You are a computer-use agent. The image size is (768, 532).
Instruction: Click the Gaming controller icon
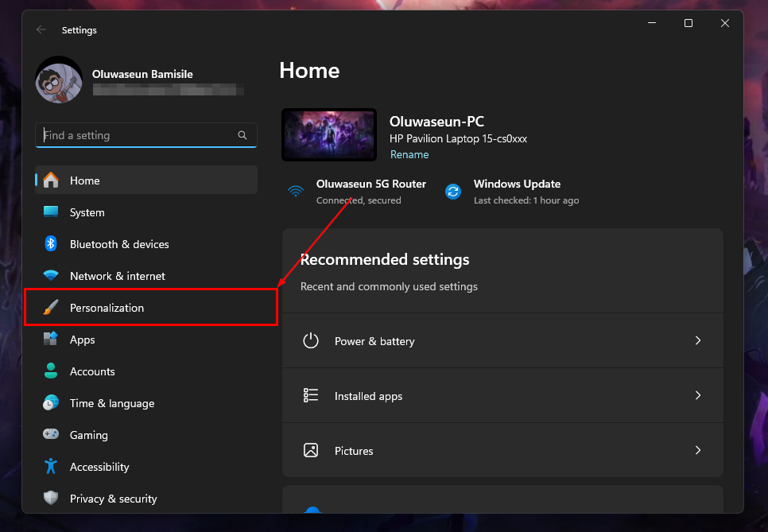[x=51, y=434]
